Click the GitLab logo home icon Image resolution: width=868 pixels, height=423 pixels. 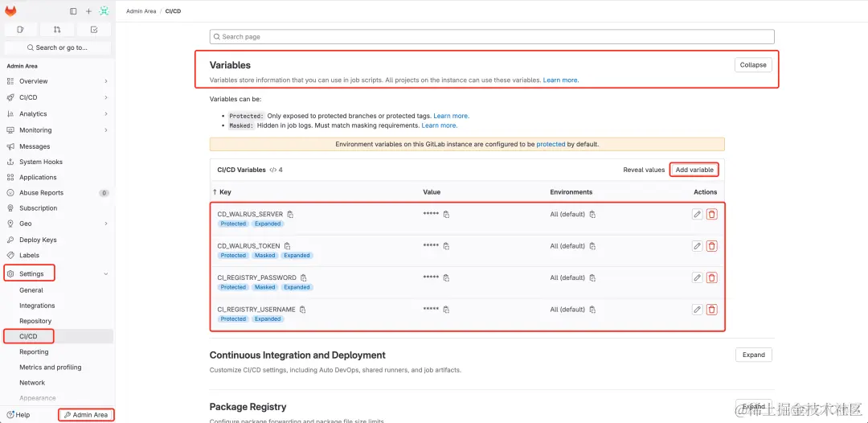pos(10,11)
